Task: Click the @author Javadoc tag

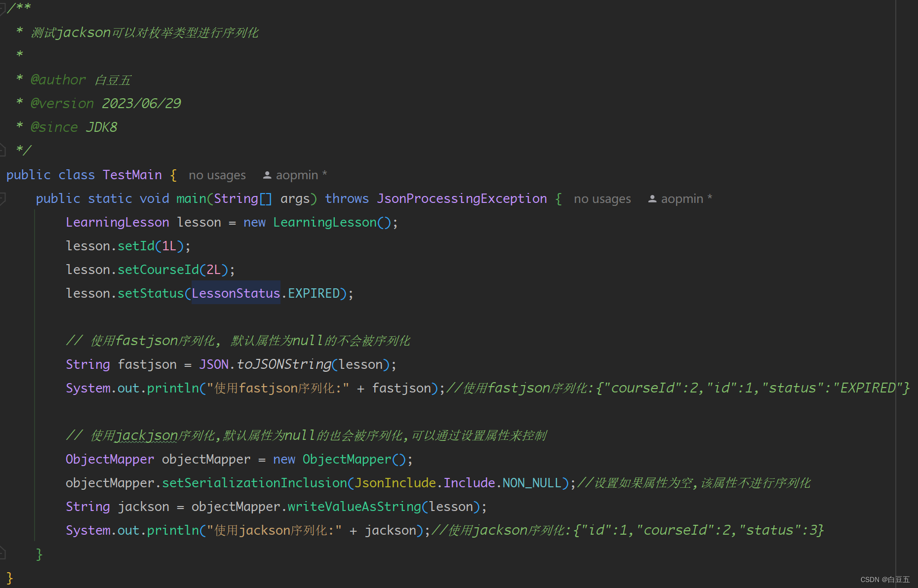Action: 58,80
